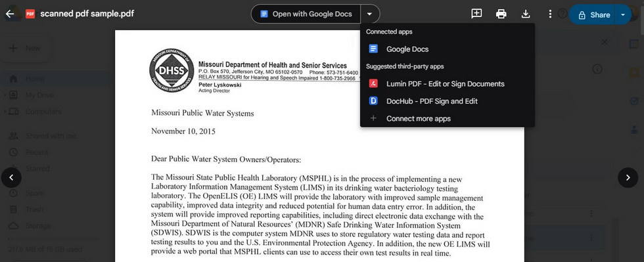Open more actions three-dot menu
The height and width of the screenshot is (262, 644).
[551, 14]
